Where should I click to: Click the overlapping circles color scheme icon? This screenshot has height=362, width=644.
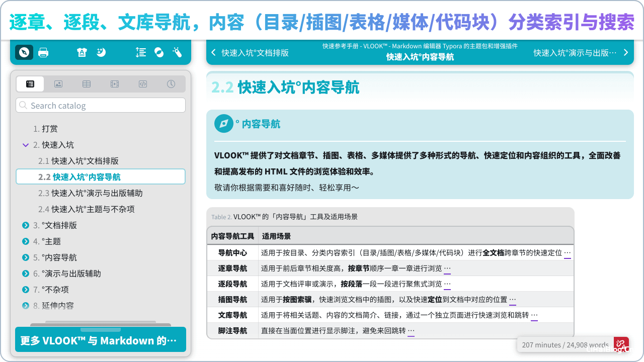pyautogui.click(x=159, y=52)
